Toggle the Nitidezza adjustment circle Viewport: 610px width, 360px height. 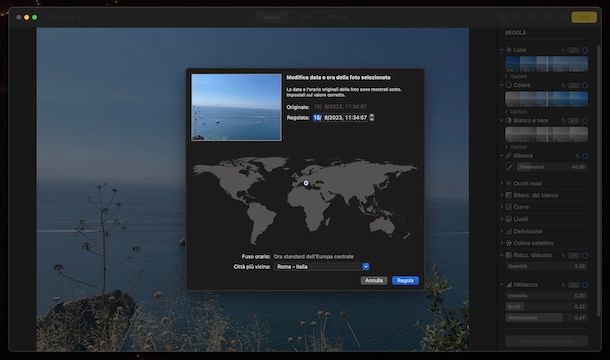pos(585,285)
